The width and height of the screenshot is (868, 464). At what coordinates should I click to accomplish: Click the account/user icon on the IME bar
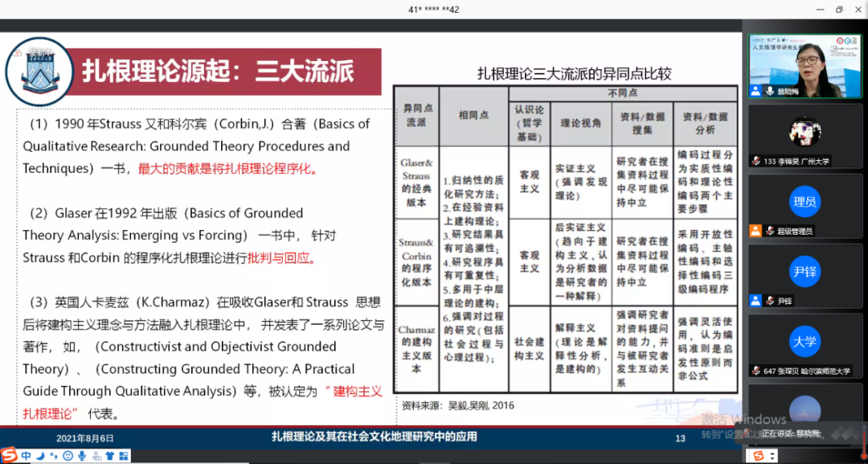tap(96, 456)
